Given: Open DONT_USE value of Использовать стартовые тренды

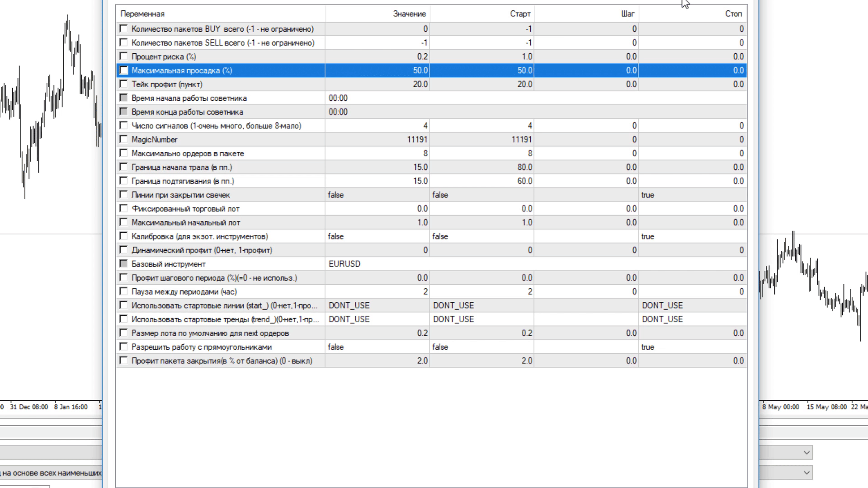Looking at the screenshot, I should [x=377, y=319].
